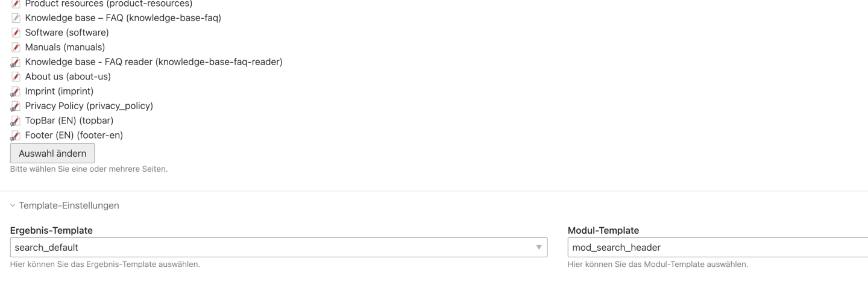868x282 pixels.
Task: Click the Software page icon
Action: point(16,33)
